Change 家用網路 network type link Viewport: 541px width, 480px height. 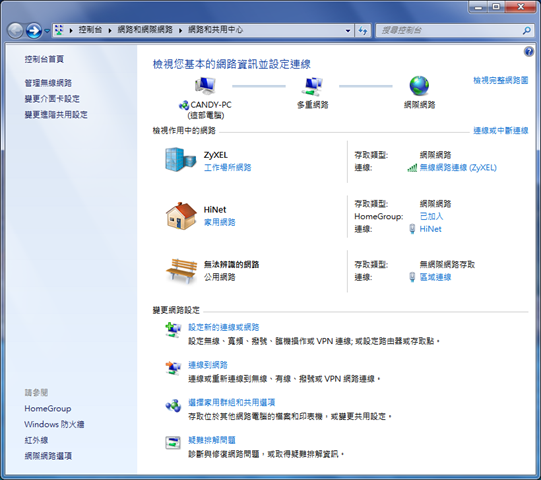(x=219, y=222)
